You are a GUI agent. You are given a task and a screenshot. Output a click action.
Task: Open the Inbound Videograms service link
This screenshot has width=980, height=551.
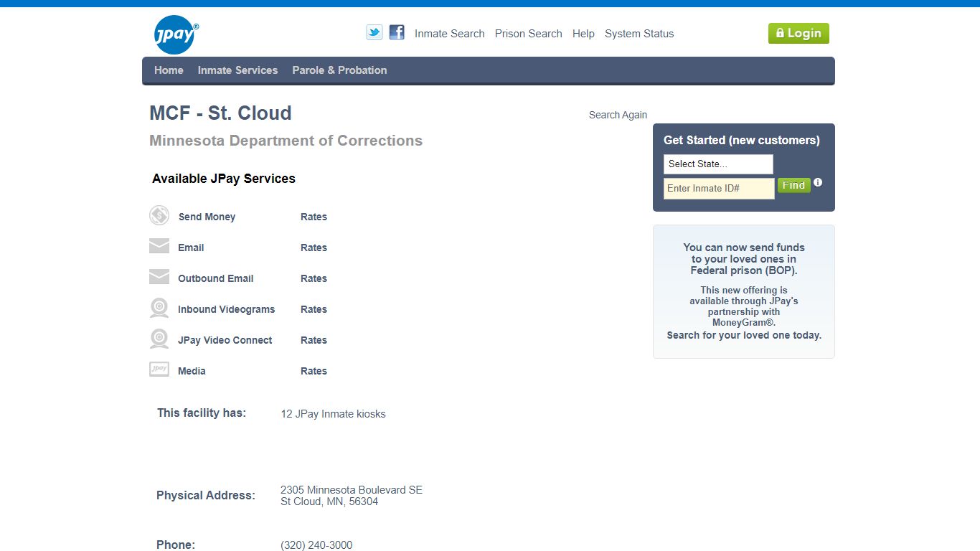(x=227, y=309)
